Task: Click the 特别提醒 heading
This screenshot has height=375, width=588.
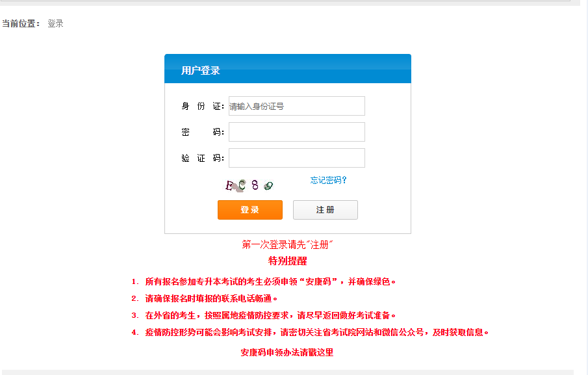Action: [x=287, y=259]
